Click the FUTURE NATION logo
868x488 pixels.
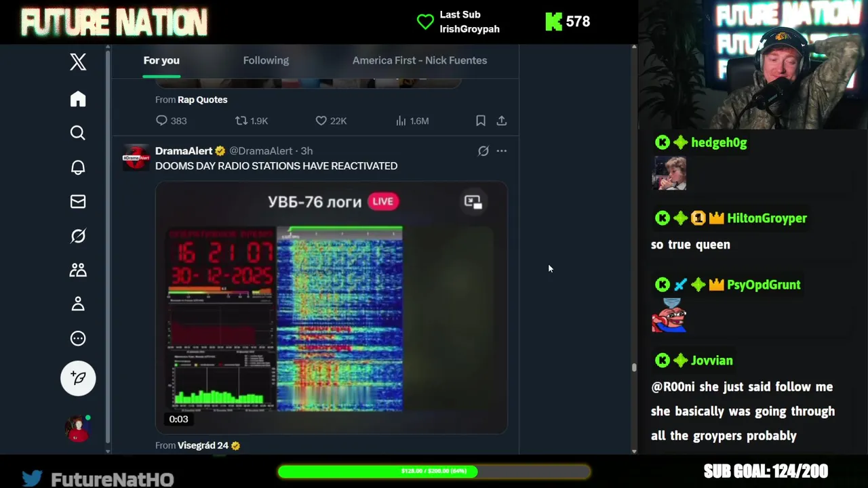tap(114, 22)
